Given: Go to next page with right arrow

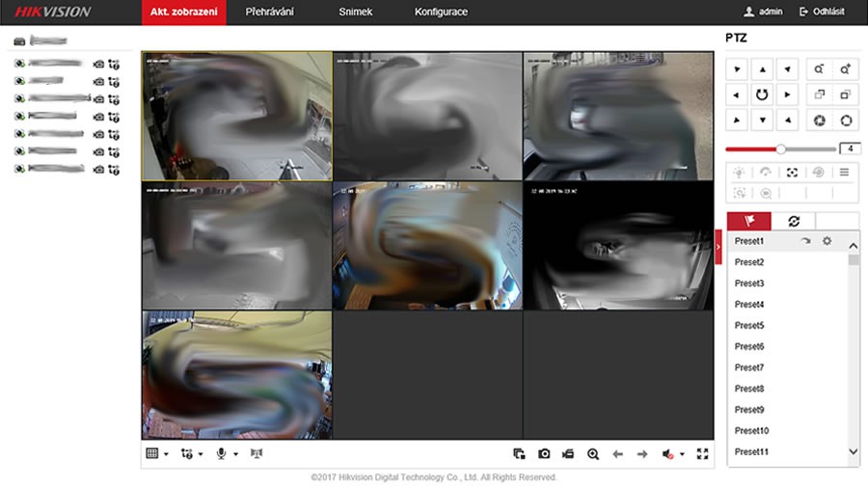Looking at the screenshot, I should pyautogui.click(x=641, y=453).
